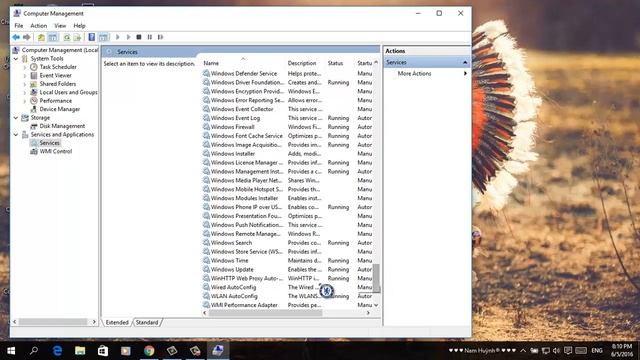640x360 pixels.
Task: Click the Pause Service icon
Action: point(150,37)
